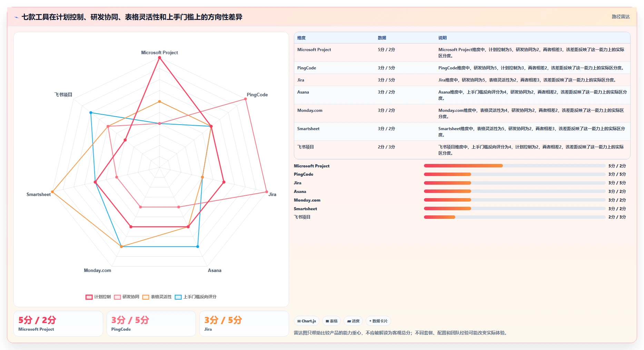The width and height of the screenshot is (644, 350).
Task: Click the 数据卡片 tag chip
Action: coord(378,321)
